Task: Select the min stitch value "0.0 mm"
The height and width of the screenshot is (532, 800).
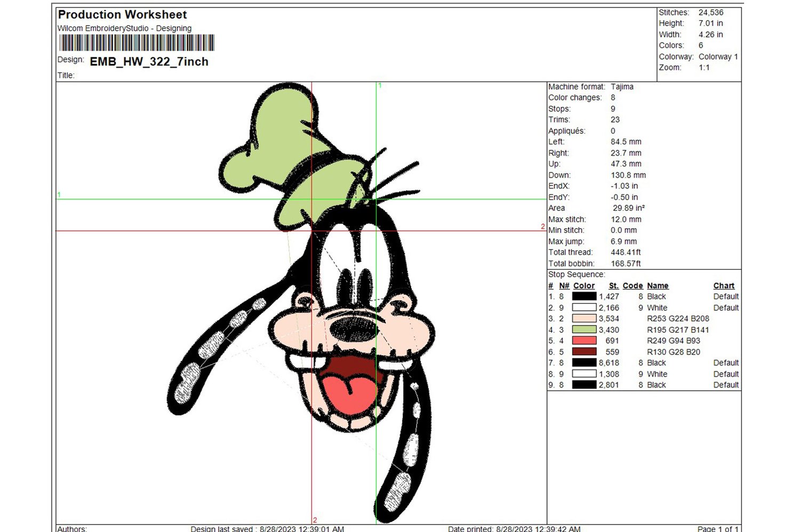Action: [624, 230]
